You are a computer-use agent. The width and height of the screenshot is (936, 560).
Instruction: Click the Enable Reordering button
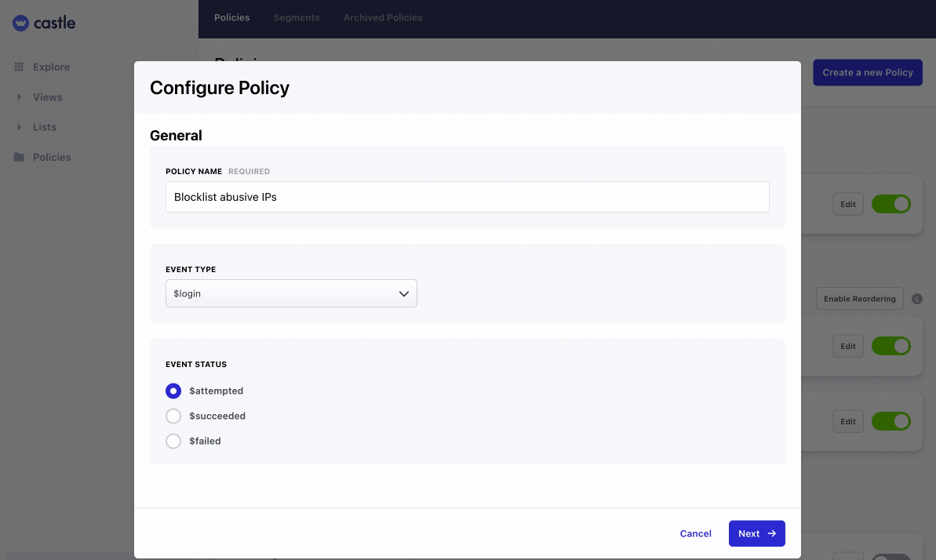pyautogui.click(x=860, y=299)
